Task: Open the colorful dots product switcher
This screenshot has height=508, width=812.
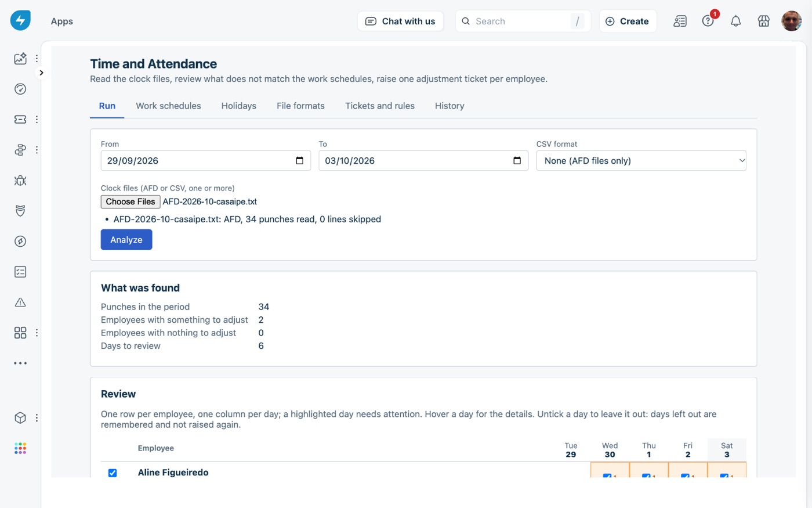Action: pyautogui.click(x=20, y=448)
